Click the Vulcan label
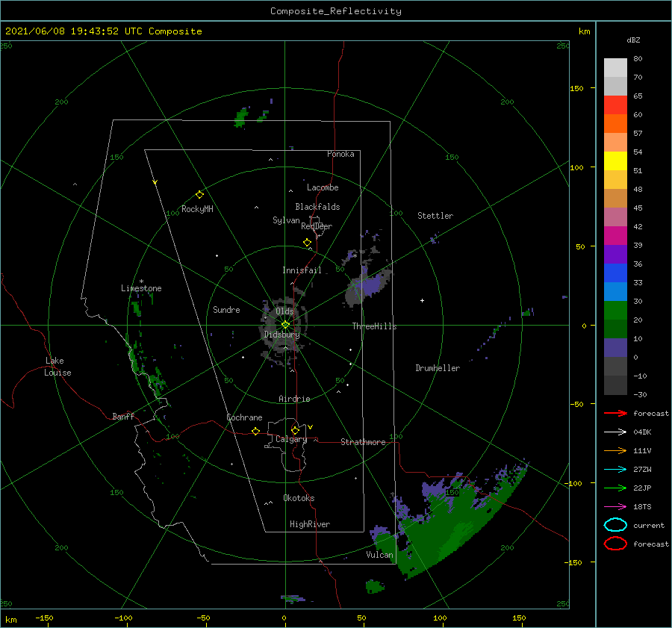Image resolution: width=672 pixels, height=628 pixels. [379, 555]
